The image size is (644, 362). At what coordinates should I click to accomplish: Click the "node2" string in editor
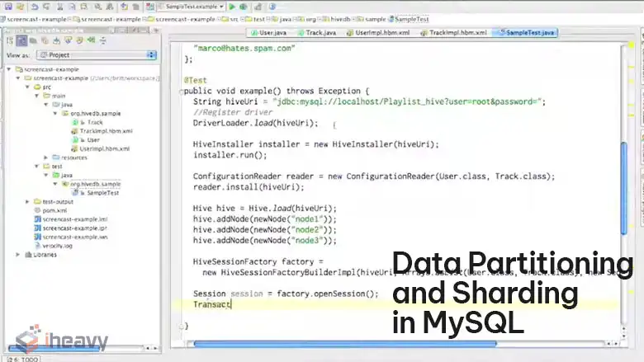coord(308,229)
